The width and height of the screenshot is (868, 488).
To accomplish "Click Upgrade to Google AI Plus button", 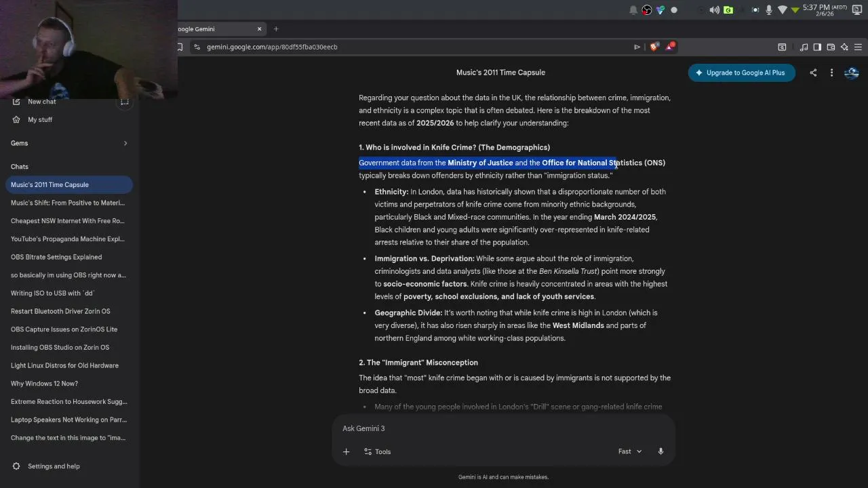I will [741, 73].
